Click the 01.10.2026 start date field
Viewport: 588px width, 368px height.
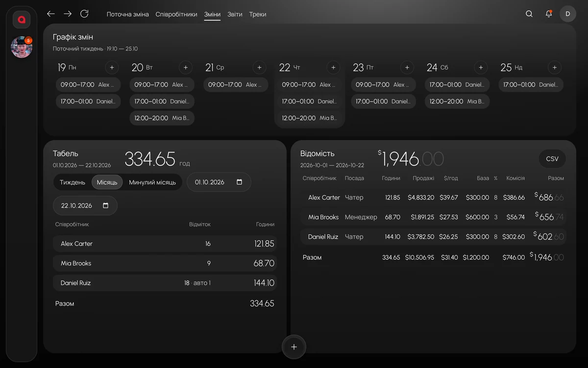pos(219,182)
